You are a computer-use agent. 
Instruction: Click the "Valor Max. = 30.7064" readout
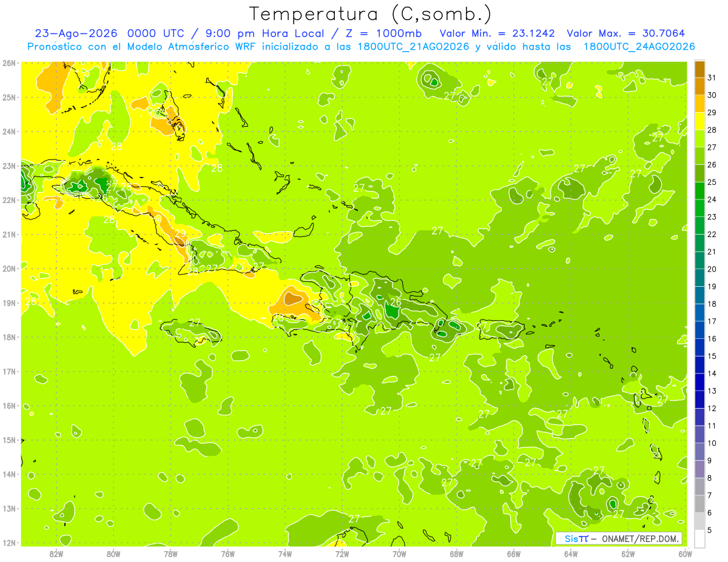point(627,33)
